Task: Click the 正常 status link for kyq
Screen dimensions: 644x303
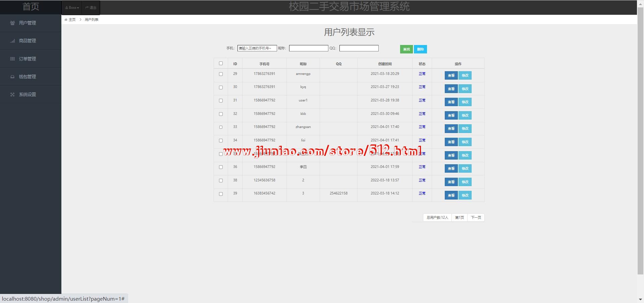Action: 422,87
